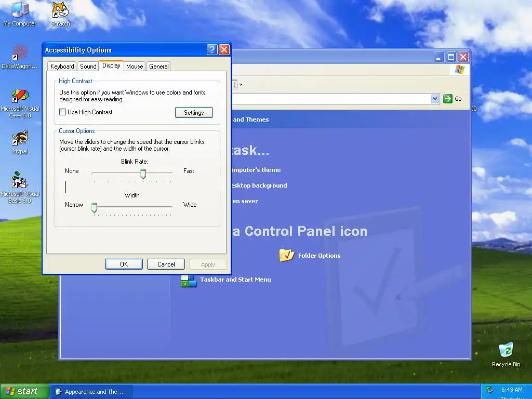Switch to the General tab
The height and width of the screenshot is (399, 532).
pos(159,66)
